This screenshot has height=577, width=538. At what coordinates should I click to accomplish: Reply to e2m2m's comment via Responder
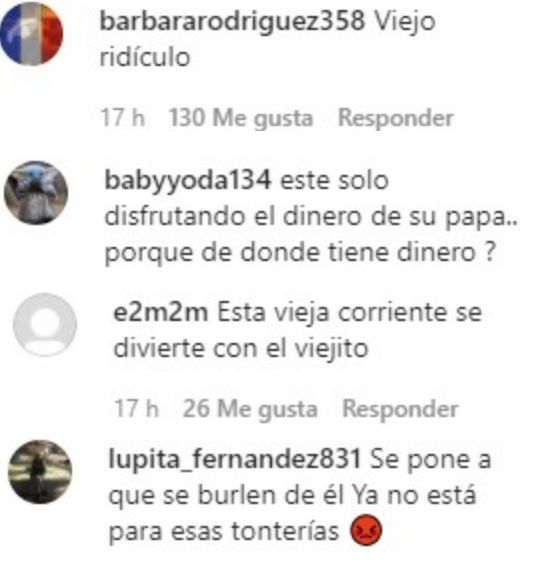pyautogui.click(x=400, y=409)
